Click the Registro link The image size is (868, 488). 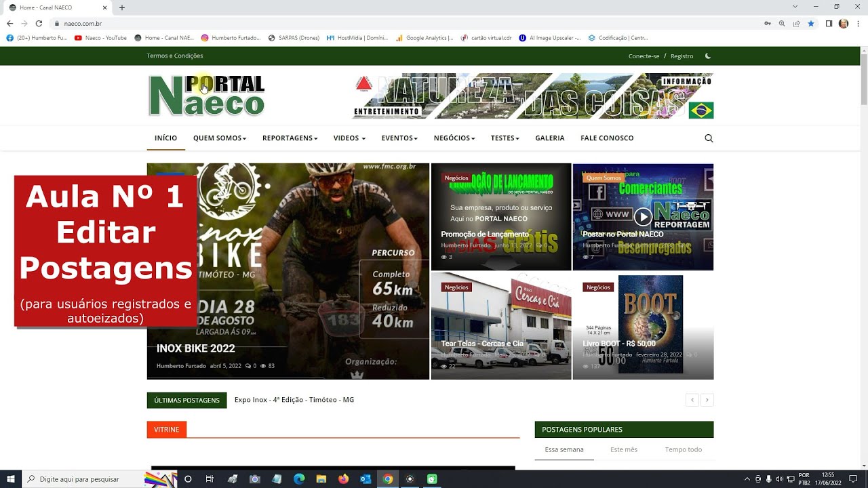click(x=682, y=56)
